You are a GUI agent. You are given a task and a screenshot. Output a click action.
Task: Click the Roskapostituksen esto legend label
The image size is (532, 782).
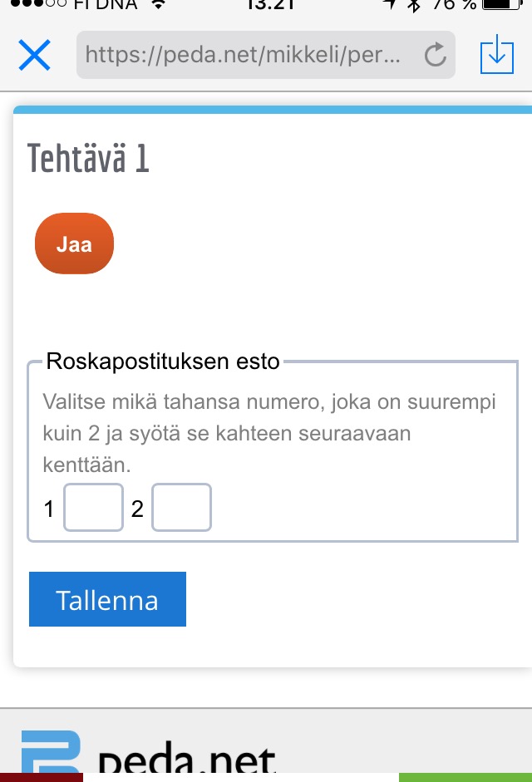[163, 361]
